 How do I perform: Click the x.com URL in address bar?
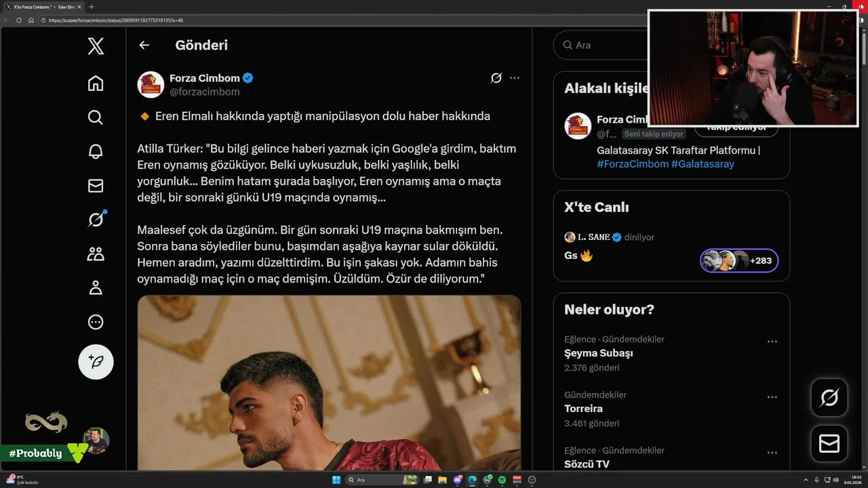[116, 20]
